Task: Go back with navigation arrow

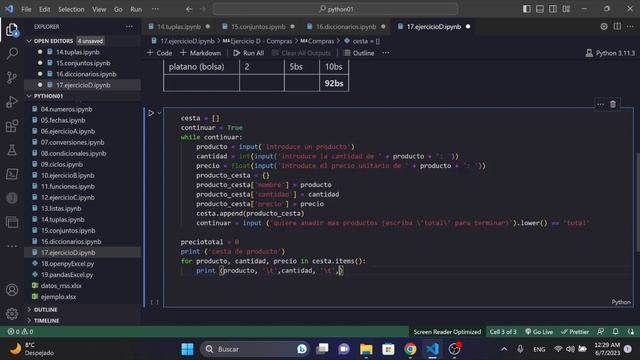Action: pyautogui.click(x=189, y=9)
